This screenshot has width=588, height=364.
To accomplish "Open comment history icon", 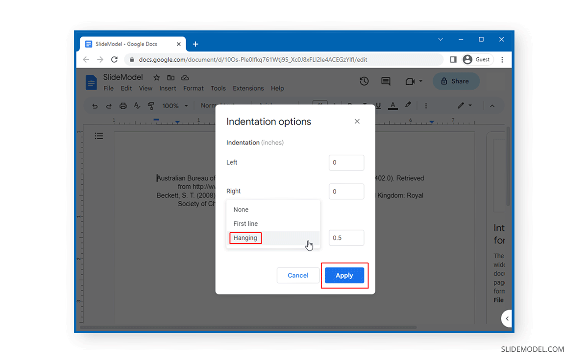I will point(386,81).
